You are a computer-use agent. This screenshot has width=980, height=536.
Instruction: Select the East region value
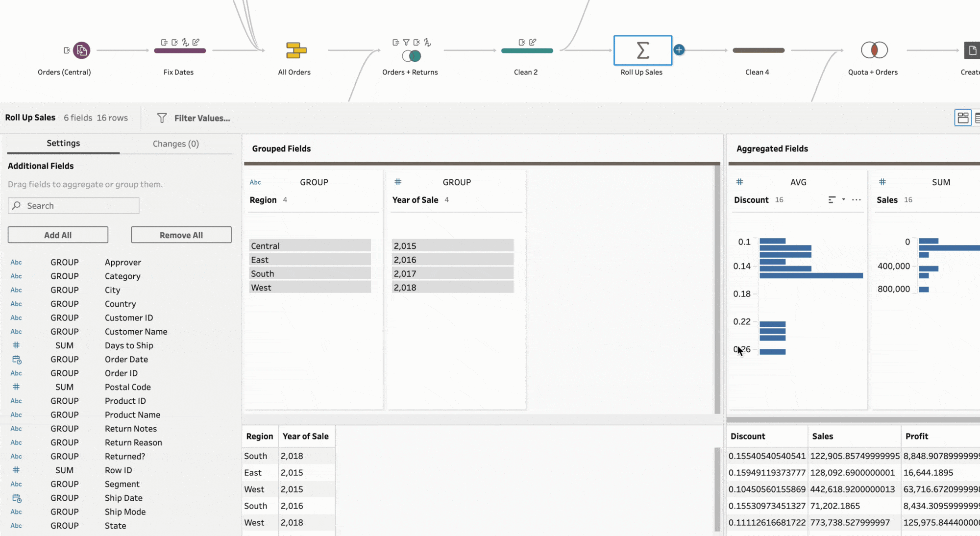pyautogui.click(x=310, y=260)
